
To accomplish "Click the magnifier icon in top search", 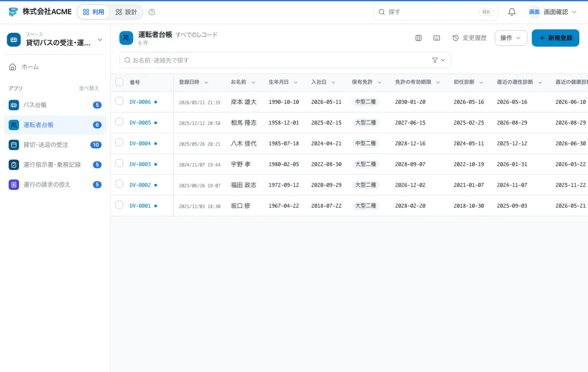I will [381, 12].
